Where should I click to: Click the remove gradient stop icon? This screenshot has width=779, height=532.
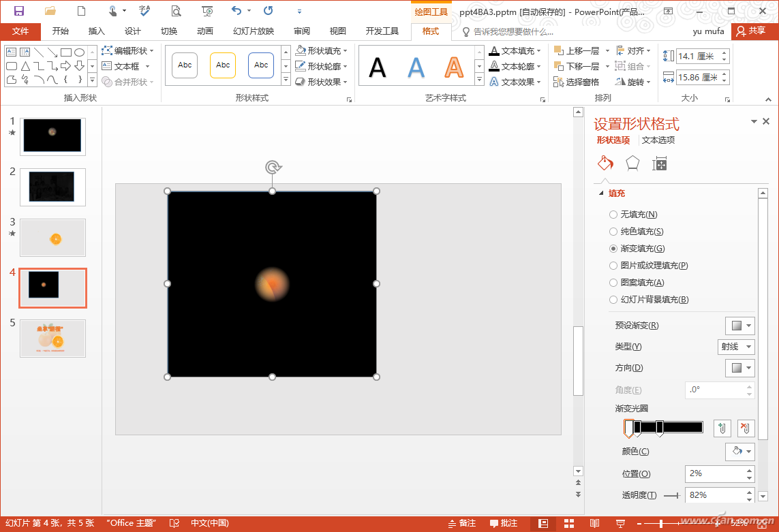(746, 428)
